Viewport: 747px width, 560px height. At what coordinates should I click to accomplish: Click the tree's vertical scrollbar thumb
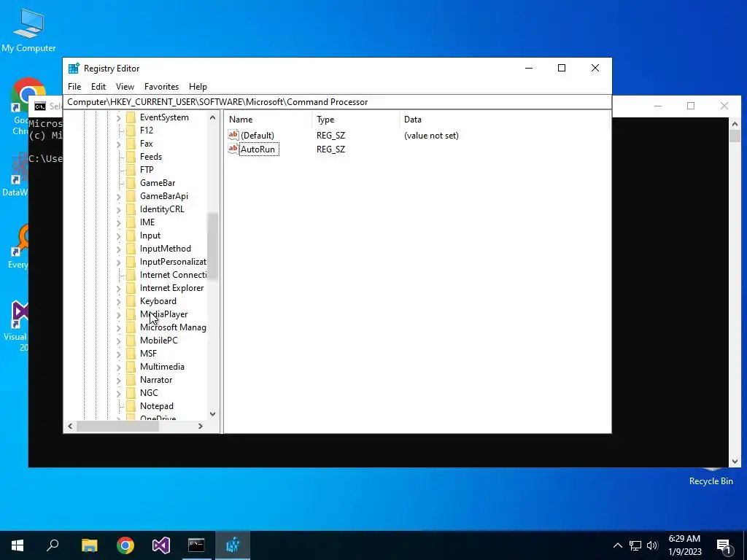pyautogui.click(x=212, y=246)
